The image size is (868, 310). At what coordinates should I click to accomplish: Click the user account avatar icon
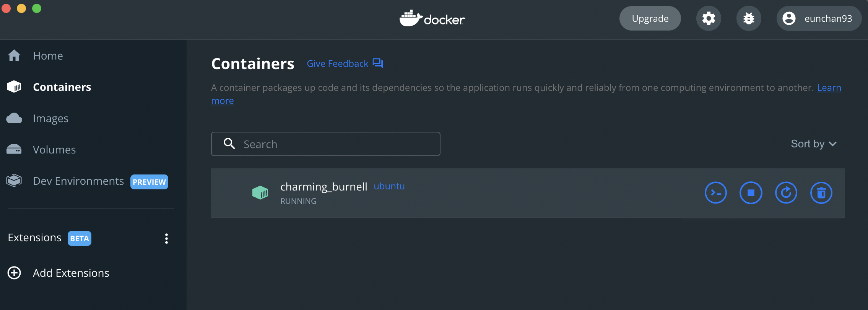click(789, 18)
